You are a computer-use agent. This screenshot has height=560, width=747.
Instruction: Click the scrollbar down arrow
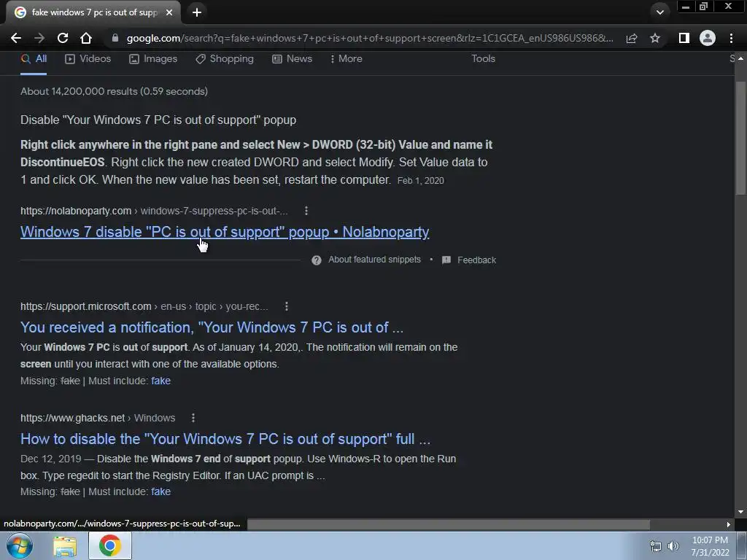point(740,512)
